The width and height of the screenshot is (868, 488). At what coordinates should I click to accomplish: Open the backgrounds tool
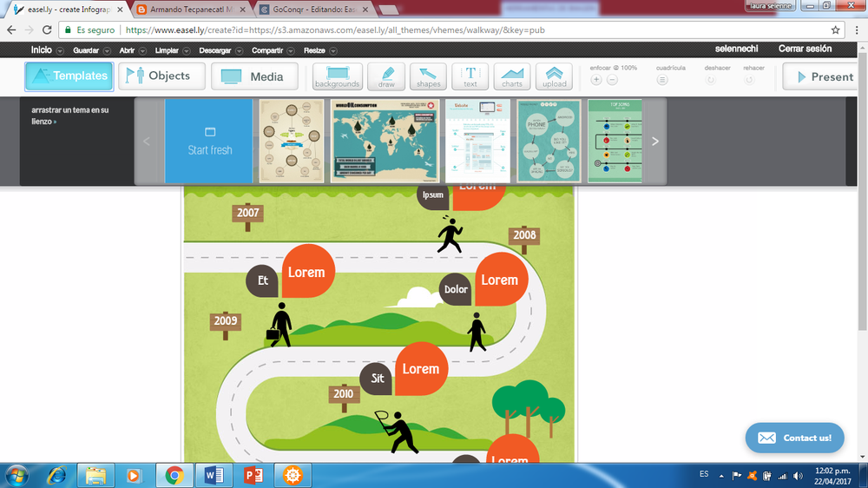click(338, 76)
